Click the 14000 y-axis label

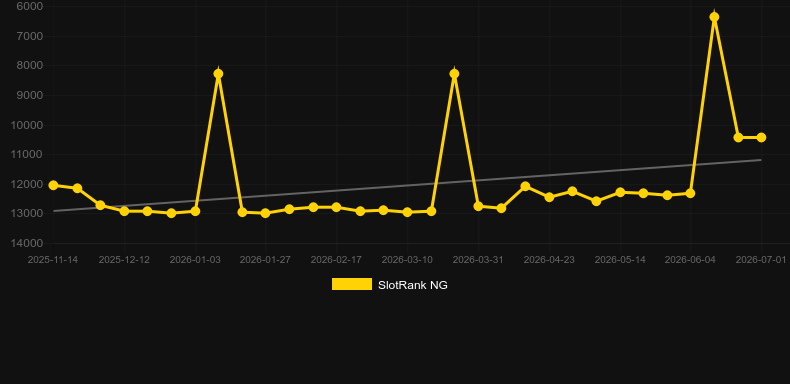coord(27,243)
